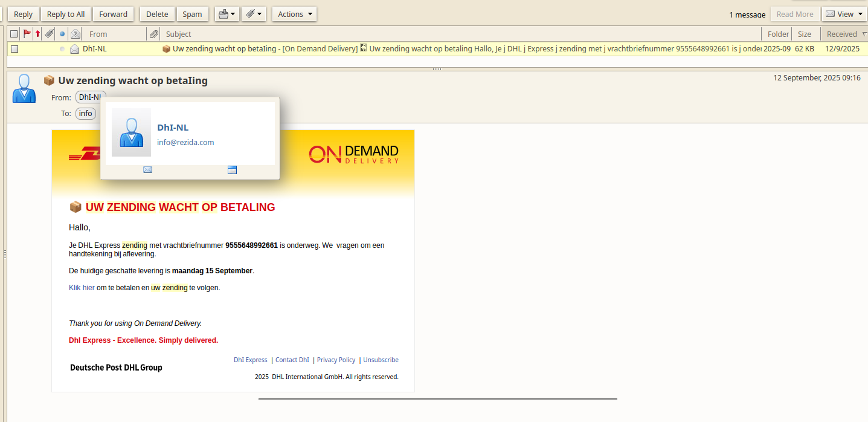Toggle the read status dot on the message
The height and width of the screenshot is (422, 868).
[61, 48]
